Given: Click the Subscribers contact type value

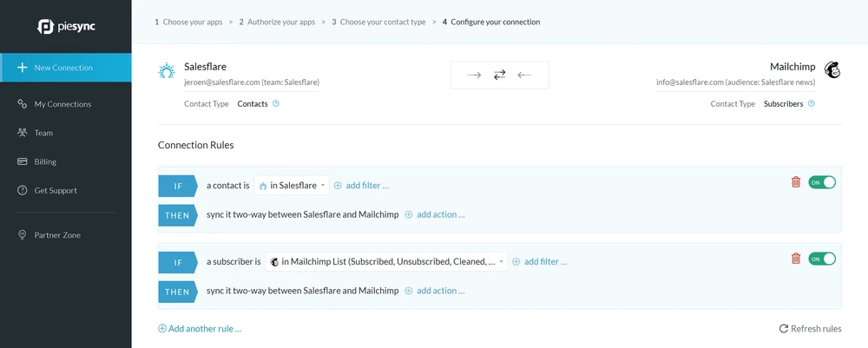Looking at the screenshot, I should tap(783, 103).
